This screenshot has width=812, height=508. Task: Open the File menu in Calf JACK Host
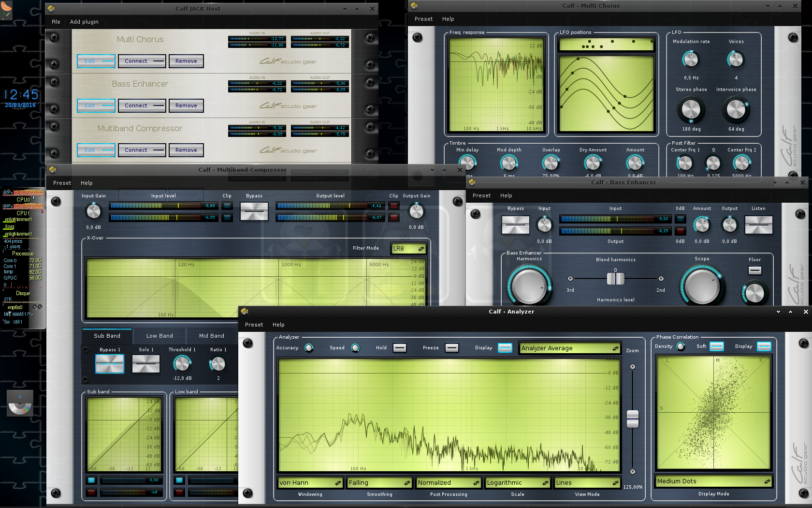pyautogui.click(x=56, y=22)
